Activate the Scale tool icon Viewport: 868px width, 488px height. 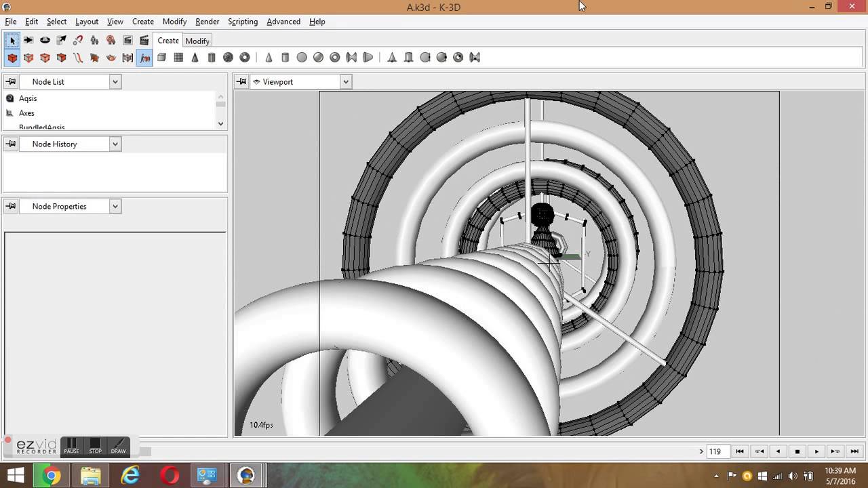click(x=61, y=41)
